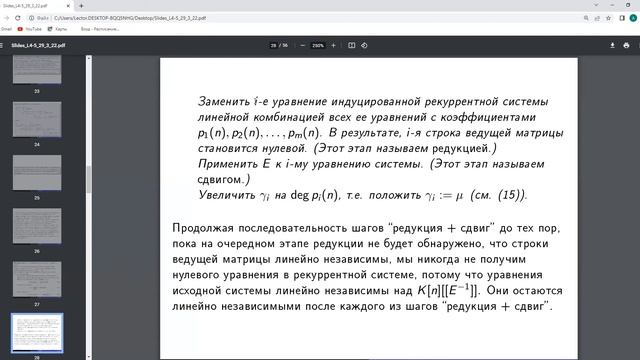View site information icon in address bar

[x=31, y=18]
